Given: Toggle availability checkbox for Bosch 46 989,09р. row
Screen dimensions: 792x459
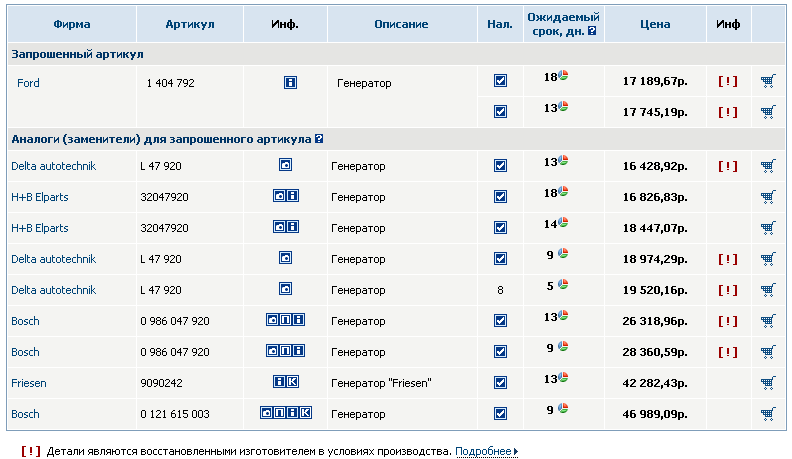Looking at the screenshot, I should click(x=500, y=414).
